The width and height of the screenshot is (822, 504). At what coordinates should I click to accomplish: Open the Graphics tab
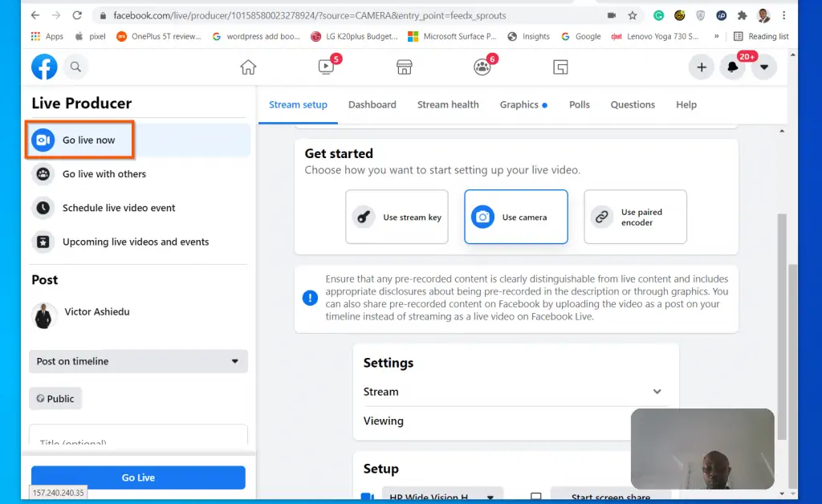[x=523, y=105]
